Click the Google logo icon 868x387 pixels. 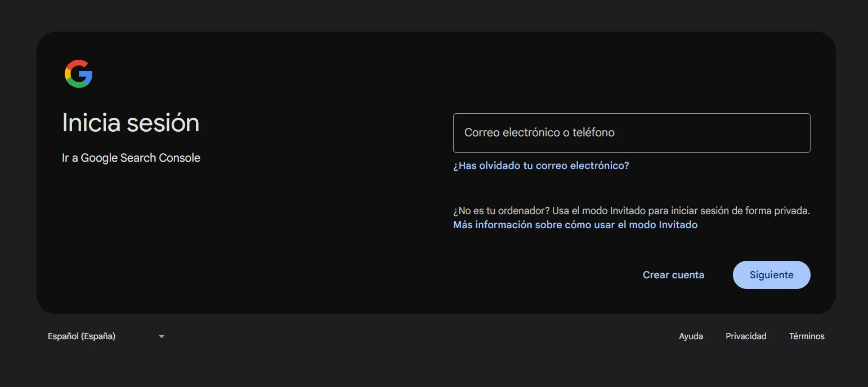click(78, 74)
